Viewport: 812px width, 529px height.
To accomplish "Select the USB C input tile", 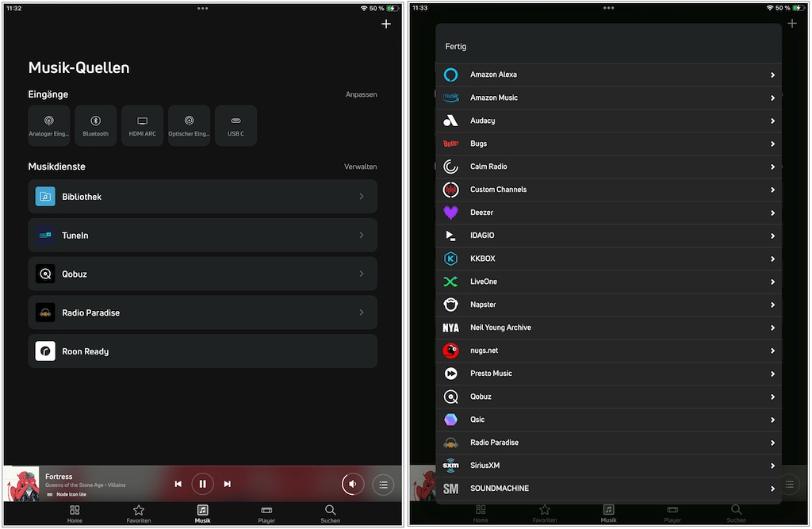I will [x=236, y=125].
